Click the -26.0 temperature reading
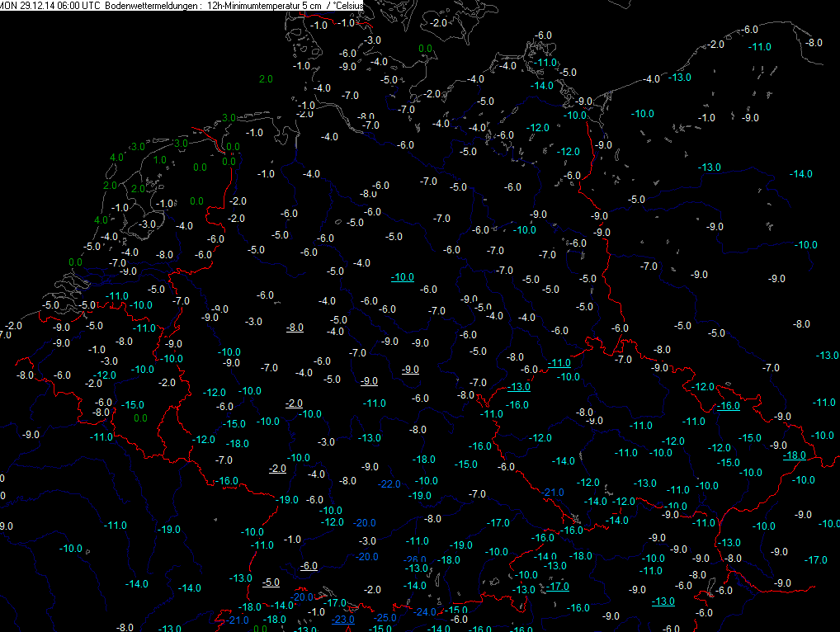Image resolution: width=840 pixels, height=632 pixels. click(416, 559)
